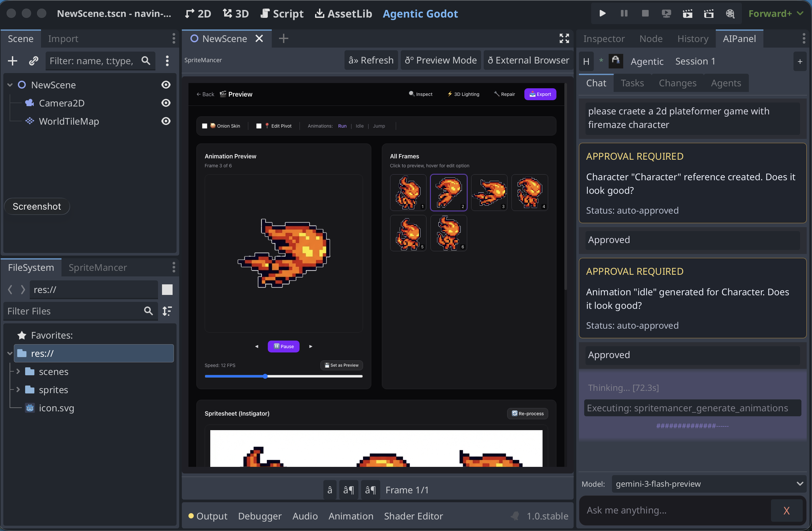Screen dimensions: 812x531
Task: Enable the Onion Skin checkbox
Action: pyautogui.click(x=205, y=126)
